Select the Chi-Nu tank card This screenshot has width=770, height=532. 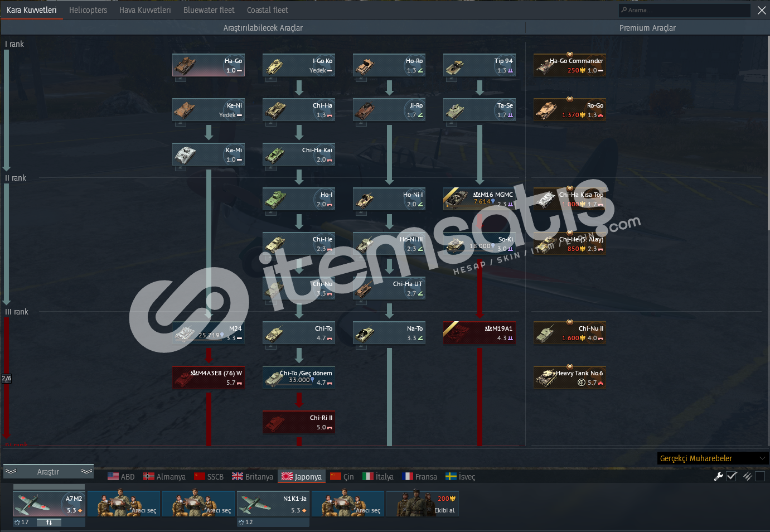point(299,288)
